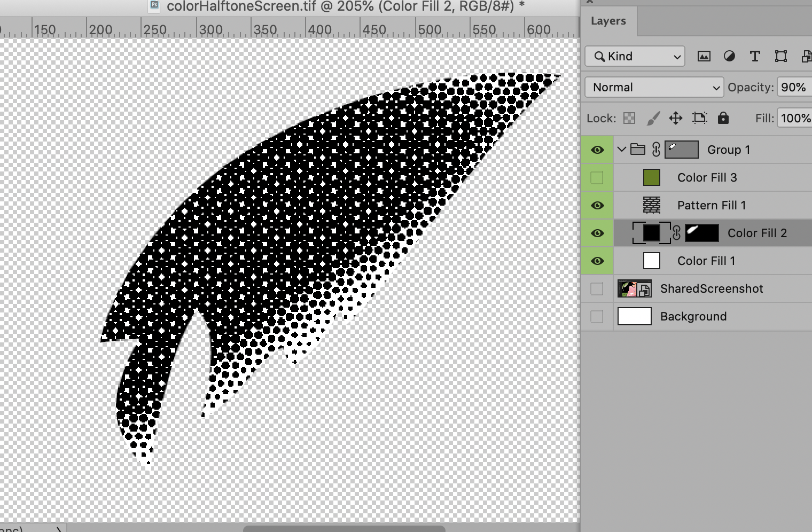The height and width of the screenshot is (532, 812).
Task: Click the lock image pixels brush icon
Action: pyautogui.click(x=653, y=118)
